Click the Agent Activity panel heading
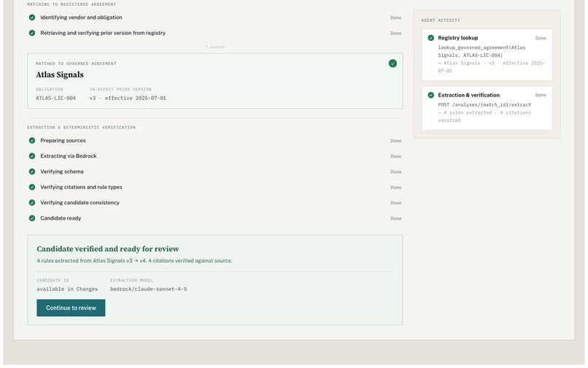Screen dimensions: 588x368 [441, 20]
